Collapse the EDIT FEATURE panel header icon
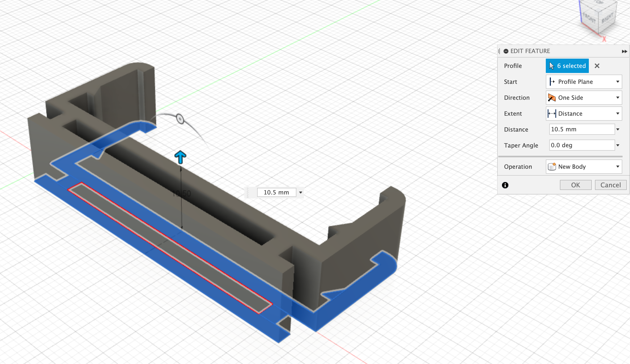The width and height of the screenshot is (630, 364). [x=506, y=51]
